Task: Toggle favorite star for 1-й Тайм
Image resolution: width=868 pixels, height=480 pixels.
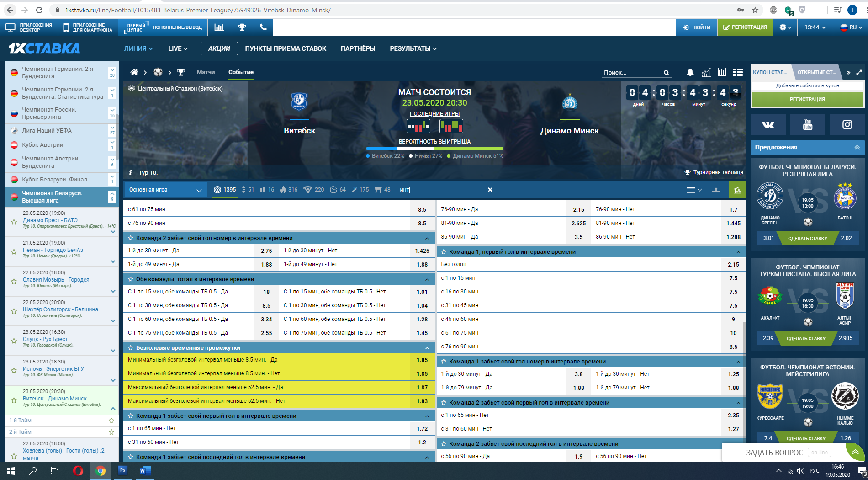Action: pos(111,421)
